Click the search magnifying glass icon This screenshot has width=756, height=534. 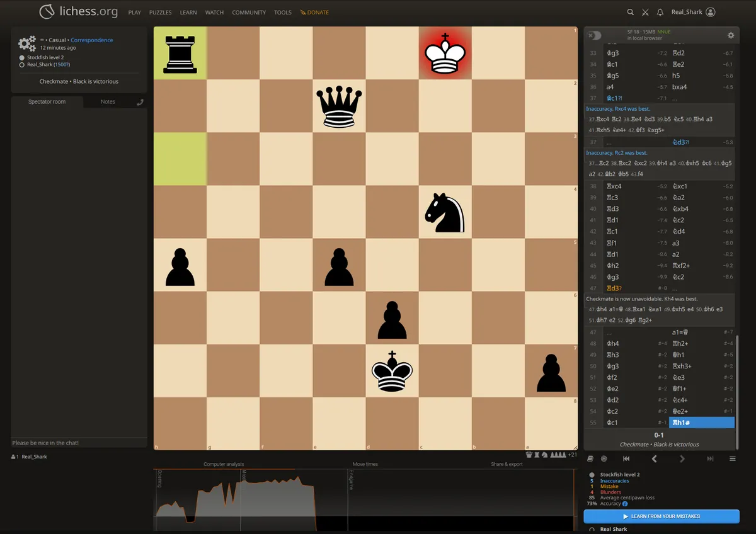tap(630, 12)
